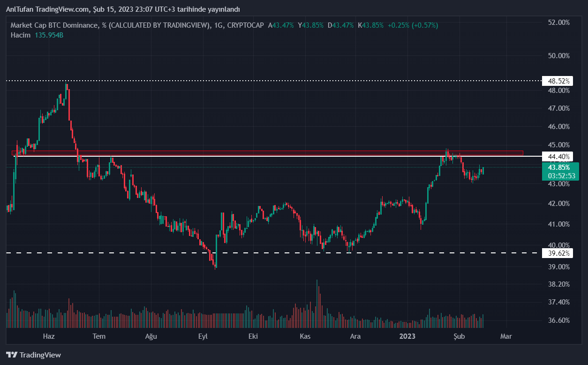Screen dimensions: 588x365
Task: Click the 03:52:53 bar countdown timer
Action: click(x=558, y=176)
